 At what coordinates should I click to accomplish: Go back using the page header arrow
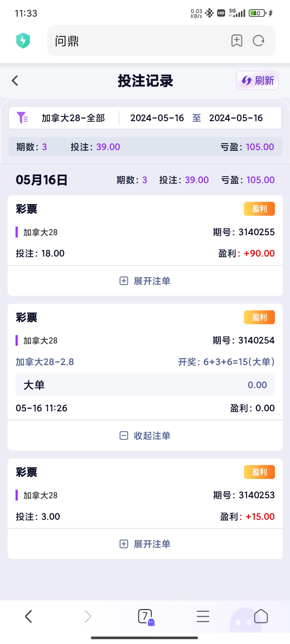pyautogui.click(x=15, y=80)
